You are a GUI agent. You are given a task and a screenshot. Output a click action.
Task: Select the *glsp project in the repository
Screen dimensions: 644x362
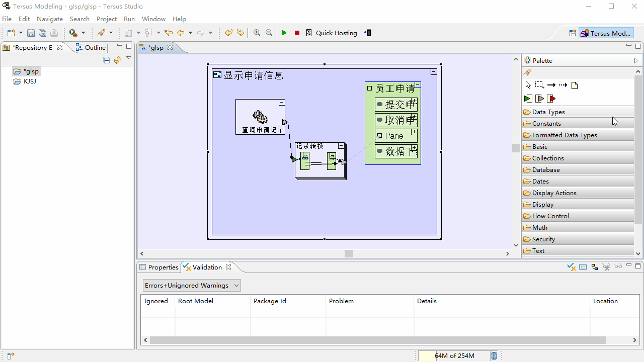click(26, 71)
